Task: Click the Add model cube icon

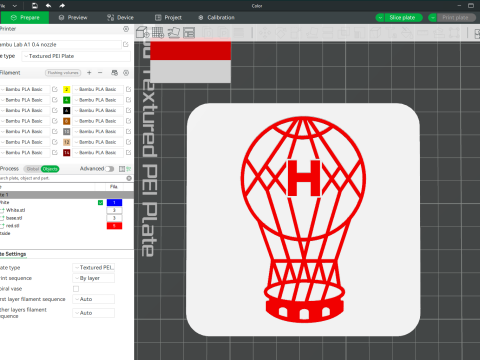Action: click(143, 32)
